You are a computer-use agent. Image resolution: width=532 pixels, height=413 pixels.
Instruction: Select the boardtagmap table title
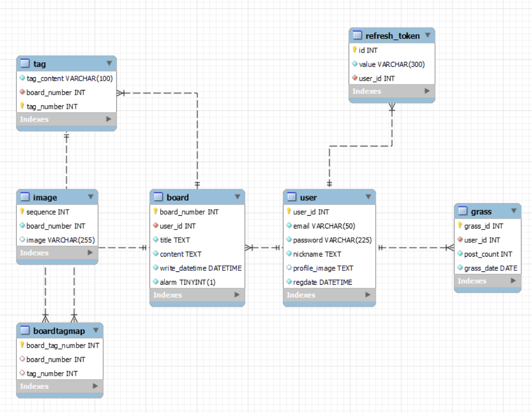click(x=59, y=331)
